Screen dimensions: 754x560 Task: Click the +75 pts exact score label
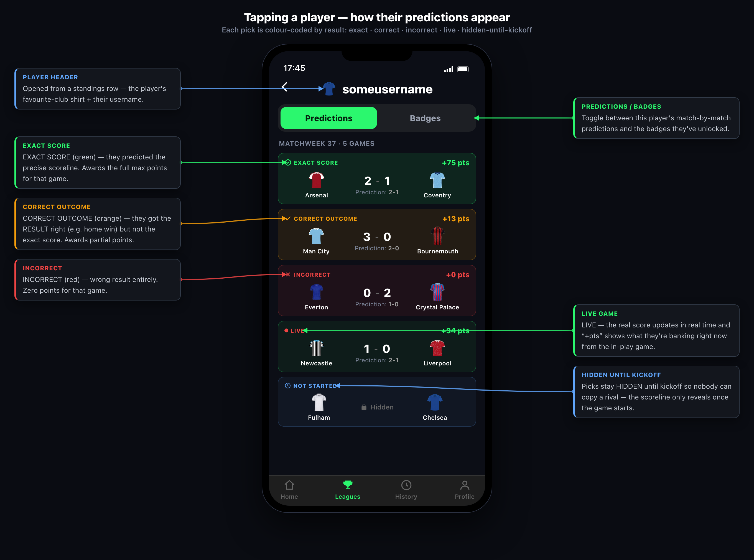[455, 163]
